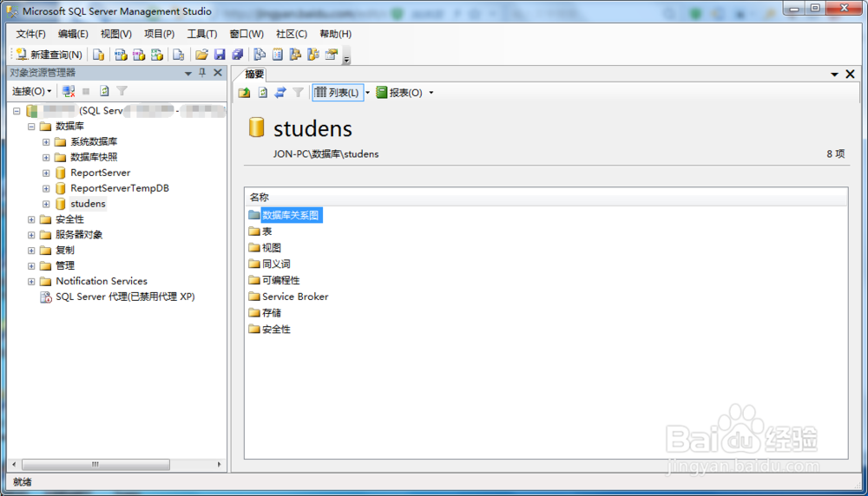Select the 表 folder in summary list
868x496 pixels.
[266, 232]
